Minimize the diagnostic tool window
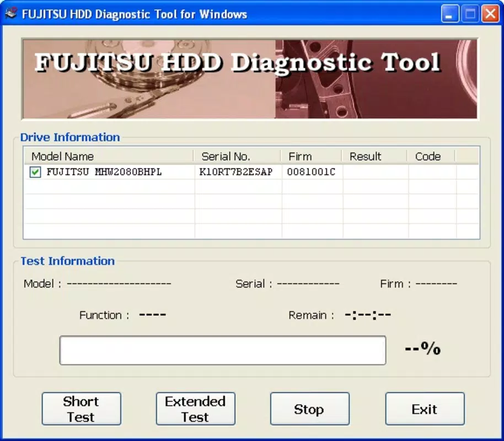 450,14
